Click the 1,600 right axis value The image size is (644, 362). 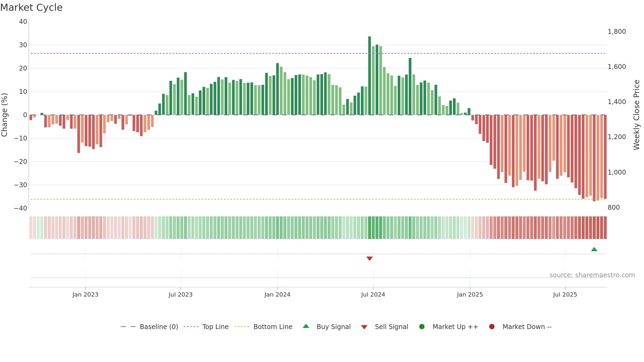617,67
